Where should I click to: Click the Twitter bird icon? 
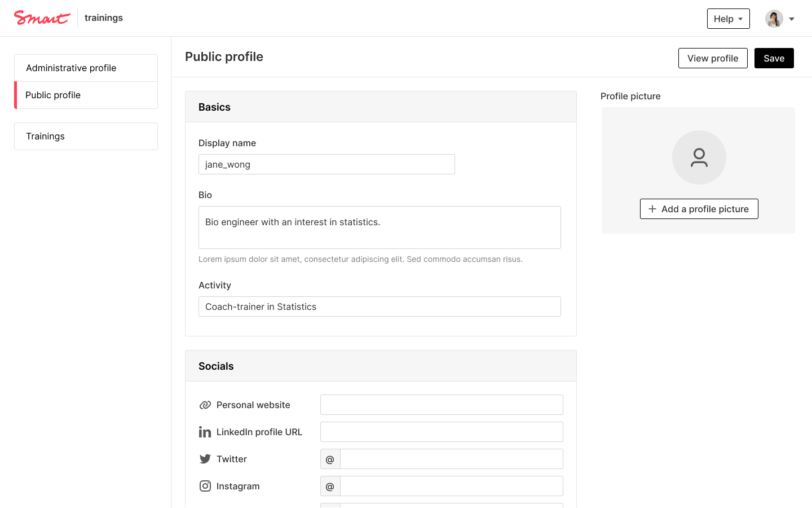(205, 459)
